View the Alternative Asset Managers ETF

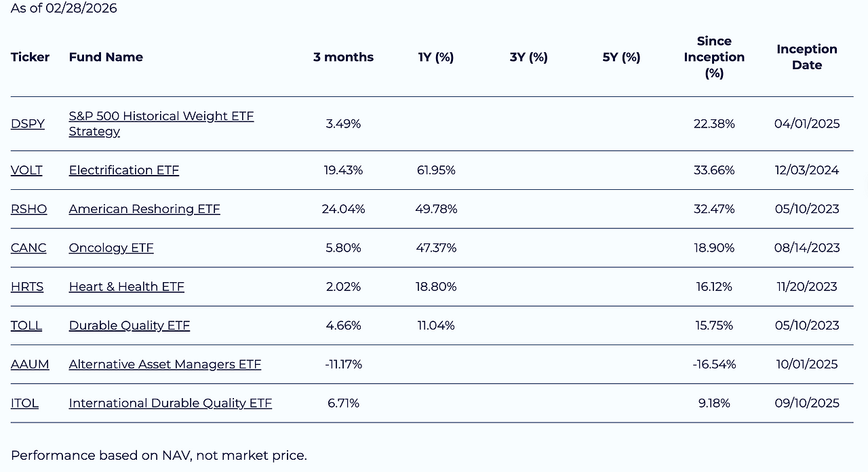(x=165, y=364)
